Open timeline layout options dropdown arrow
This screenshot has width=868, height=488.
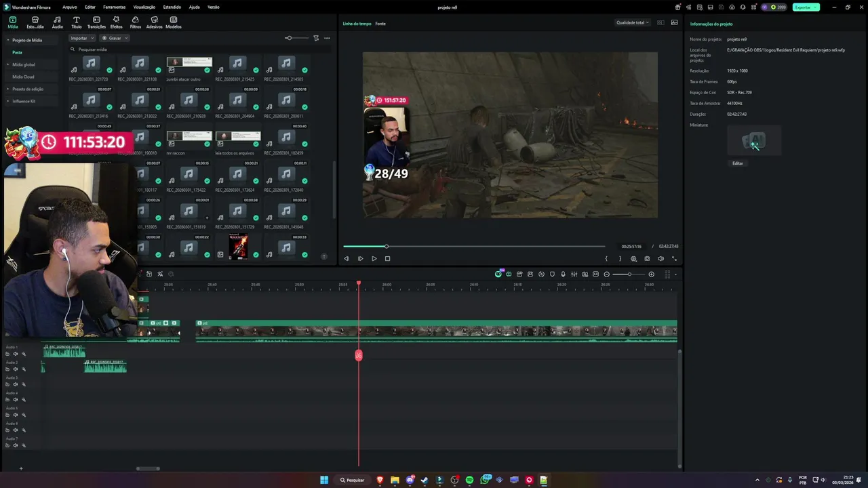[x=675, y=274]
